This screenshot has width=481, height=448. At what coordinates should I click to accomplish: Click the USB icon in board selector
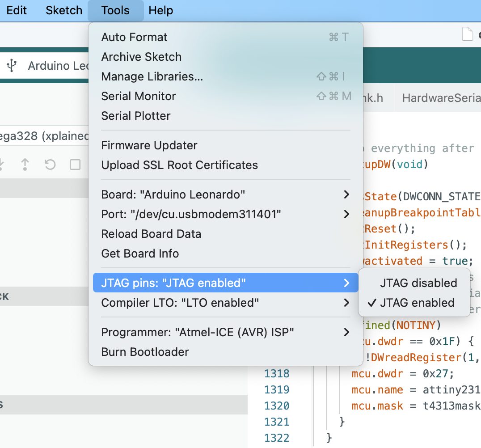[12, 65]
